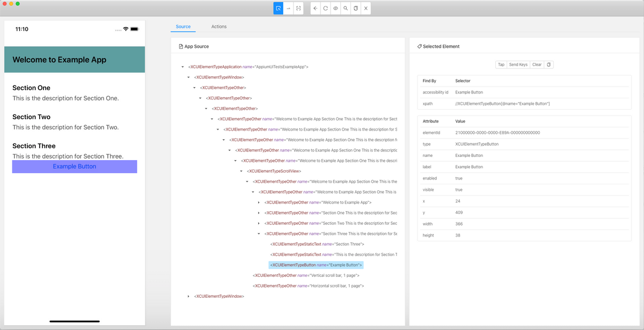Click the App Source file icon
Screen dimensions: 644x330
181,47
